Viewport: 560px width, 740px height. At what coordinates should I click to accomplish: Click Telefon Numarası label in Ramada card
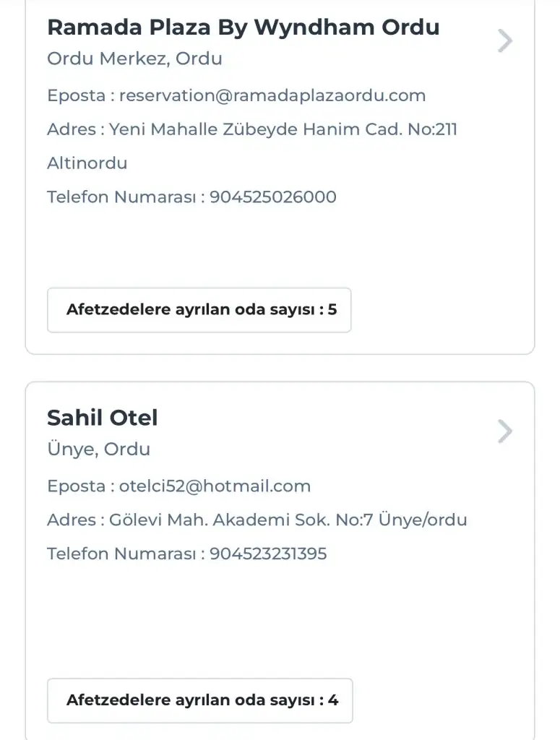pos(121,197)
